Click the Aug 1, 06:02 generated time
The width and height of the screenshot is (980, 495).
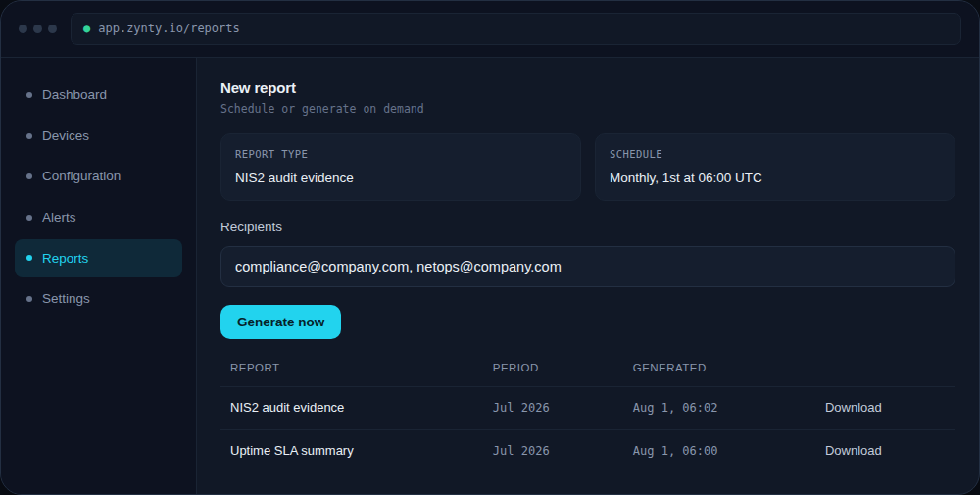(675, 408)
